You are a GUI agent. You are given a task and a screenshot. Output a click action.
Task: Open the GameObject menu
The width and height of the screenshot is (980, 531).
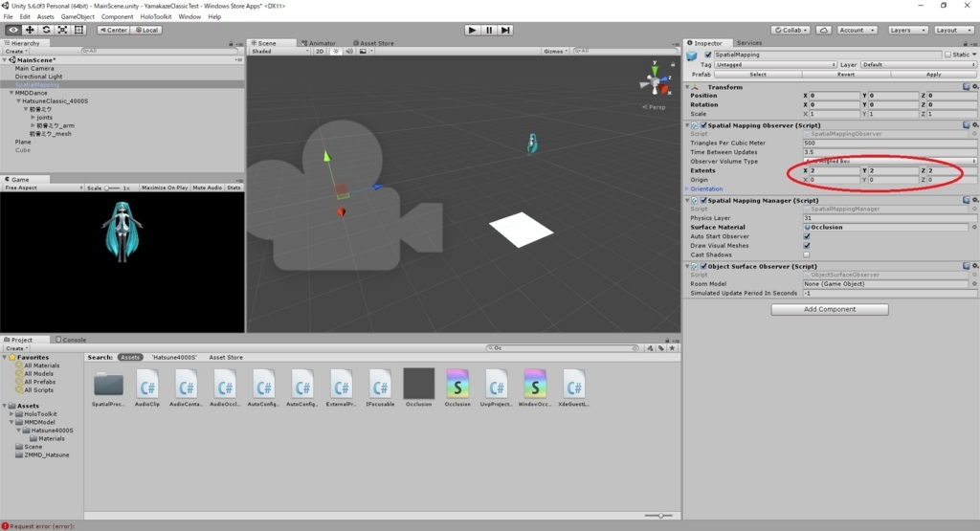pos(78,17)
